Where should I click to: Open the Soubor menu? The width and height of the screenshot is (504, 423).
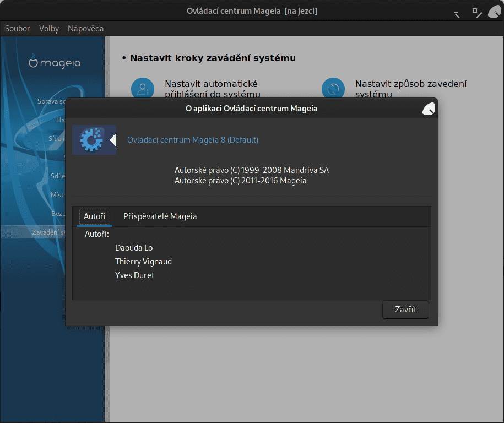tap(17, 28)
